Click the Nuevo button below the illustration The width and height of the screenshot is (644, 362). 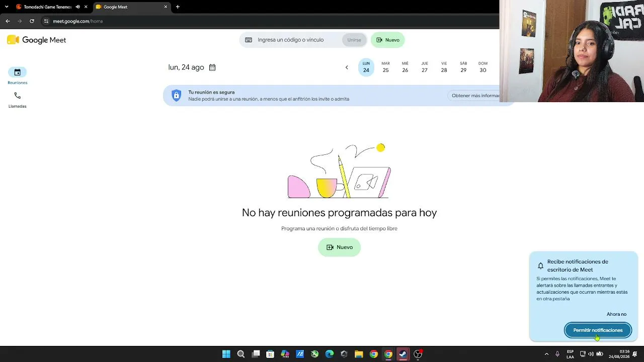(x=339, y=247)
